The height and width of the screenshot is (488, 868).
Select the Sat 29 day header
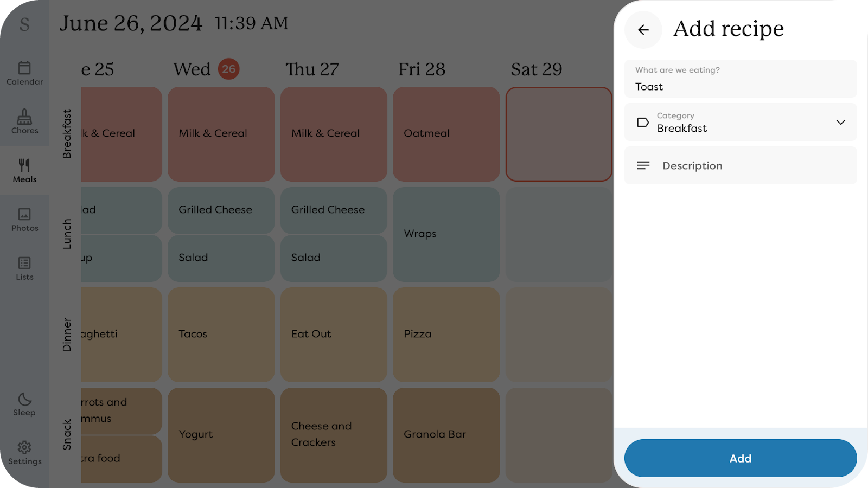coord(536,69)
